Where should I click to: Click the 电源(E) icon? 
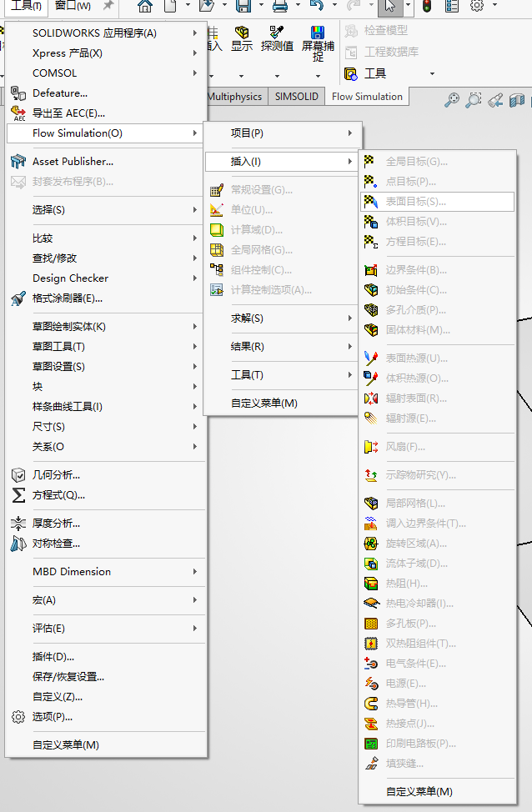(370, 684)
